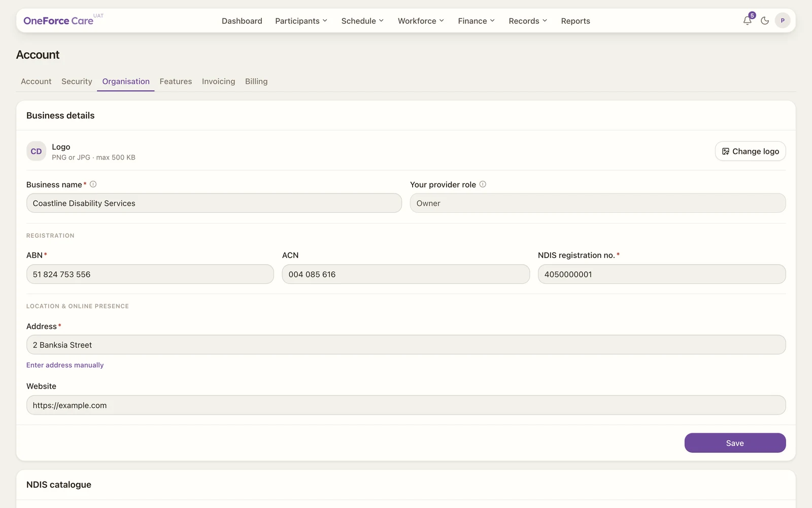Click the Change logo button
Screen dimensions: 812x508
(x=750, y=151)
